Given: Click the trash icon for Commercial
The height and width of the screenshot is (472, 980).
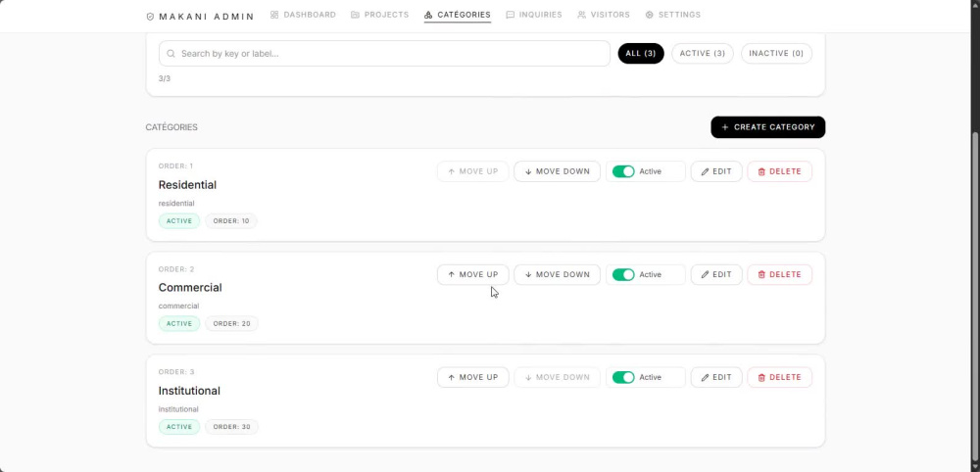Looking at the screenshot, I should point(761,275).
